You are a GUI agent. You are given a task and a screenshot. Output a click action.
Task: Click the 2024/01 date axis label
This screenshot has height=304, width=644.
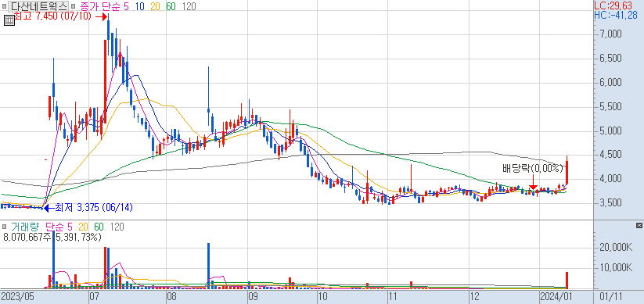click(556, 296)
